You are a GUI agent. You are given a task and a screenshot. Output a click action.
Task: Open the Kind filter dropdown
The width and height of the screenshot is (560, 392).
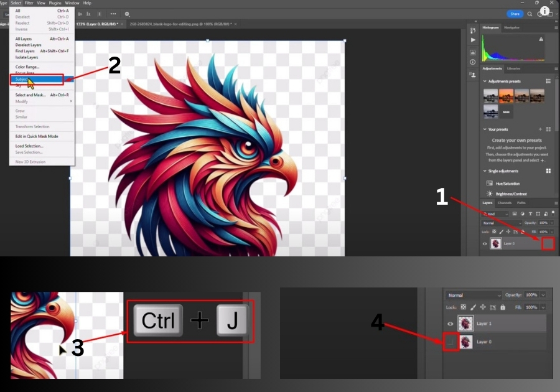coord(496,214)
